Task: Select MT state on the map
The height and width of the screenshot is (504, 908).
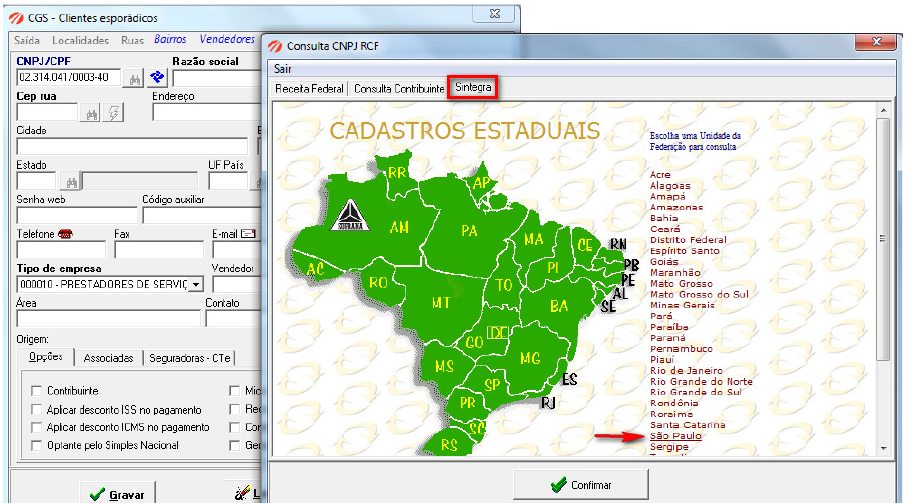Action: [x=441, y=302]
